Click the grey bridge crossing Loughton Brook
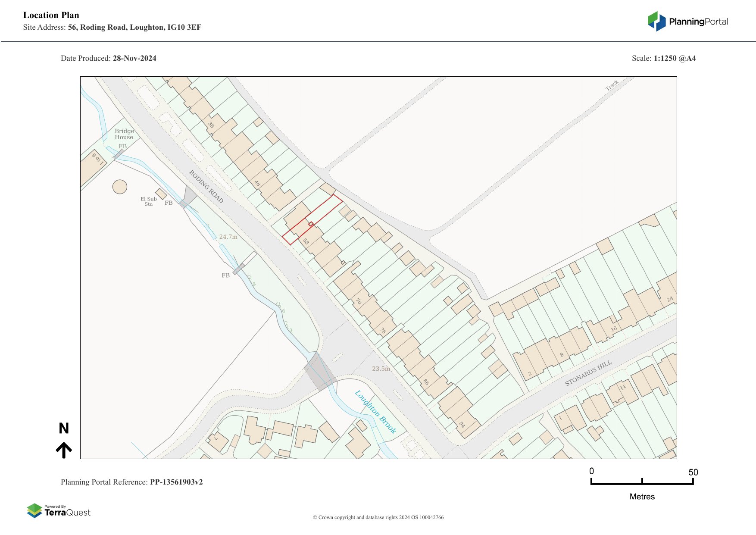This screenshot has width=756, height=535. click(319, 372)
